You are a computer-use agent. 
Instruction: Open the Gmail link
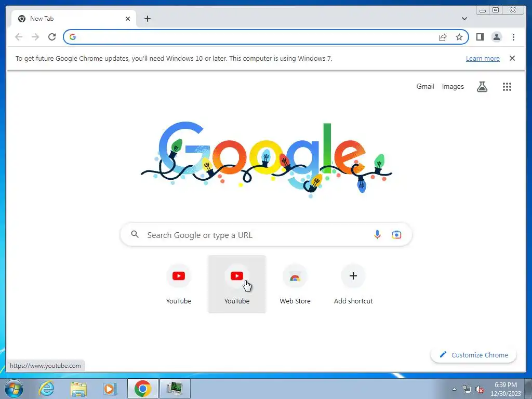[x=425, y=87]
